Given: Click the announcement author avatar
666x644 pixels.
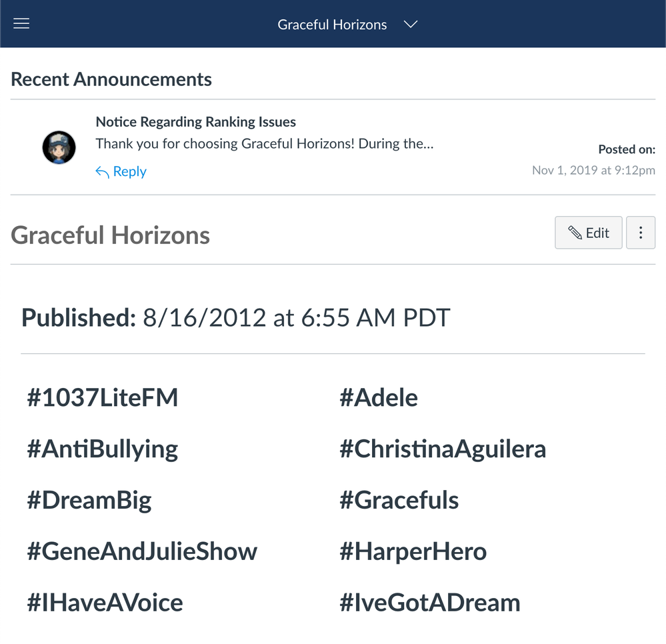Looking at the screenshot, I should [x=59, y=147].
